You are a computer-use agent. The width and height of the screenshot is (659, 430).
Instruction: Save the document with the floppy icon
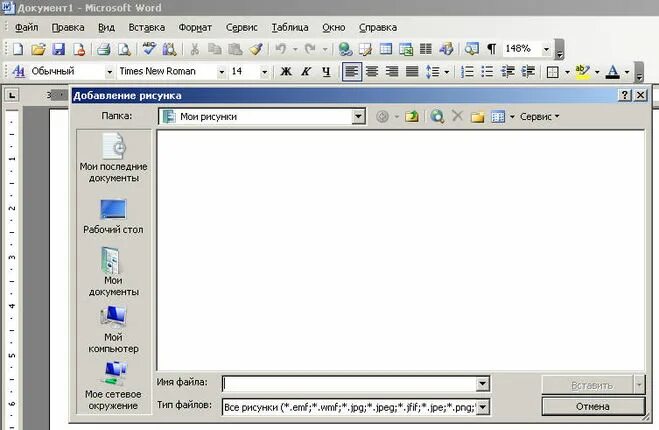pos(58,49)
